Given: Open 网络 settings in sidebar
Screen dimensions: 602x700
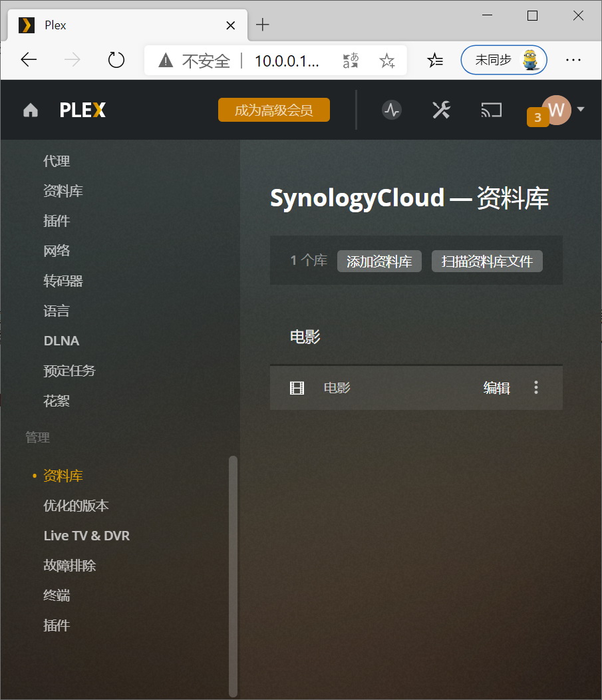Looking at the screenshot, I should [57, 251].
